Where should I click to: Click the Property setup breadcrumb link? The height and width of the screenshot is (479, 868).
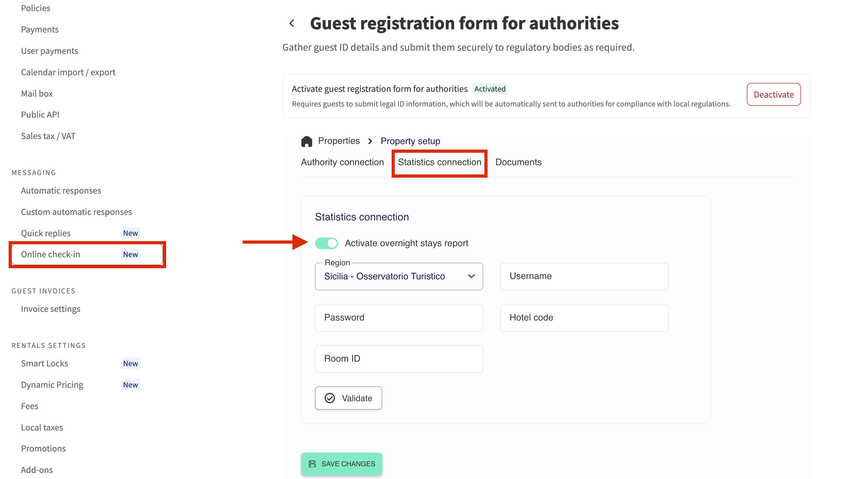point(410,141)
